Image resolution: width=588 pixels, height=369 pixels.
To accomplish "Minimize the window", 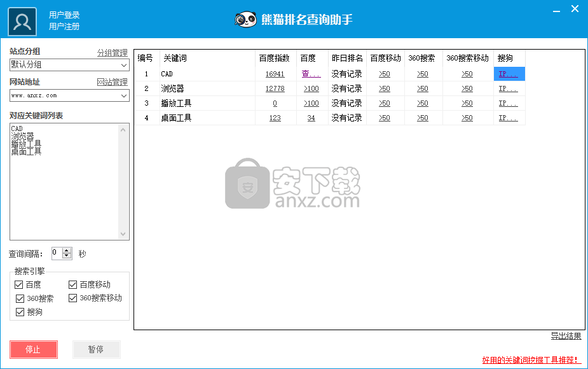I will (556, 10).
